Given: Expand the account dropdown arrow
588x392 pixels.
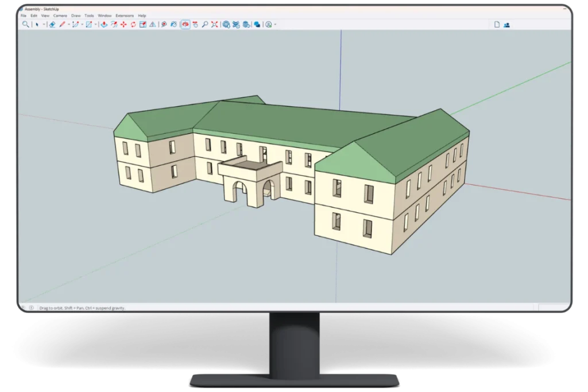Looking at the screenshot, I should [x=275, y=24].
